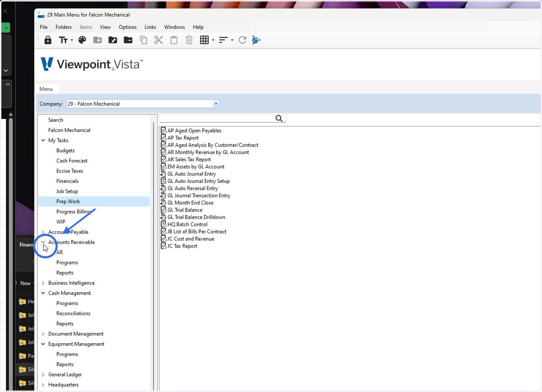Open EM Assets by GL Account
The height and width of the screenshot is (392, 542).
coord(196,167)
